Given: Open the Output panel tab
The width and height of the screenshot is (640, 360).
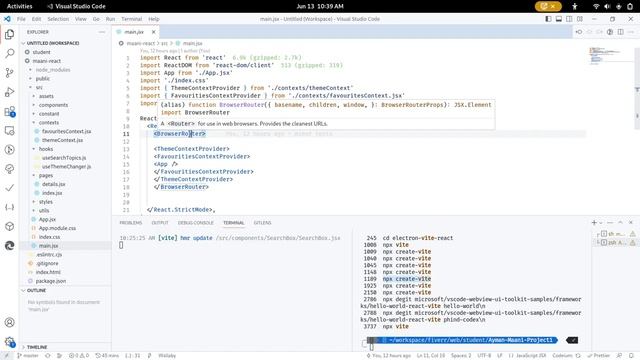Looking at the screenshot, I should click(160, 223).
